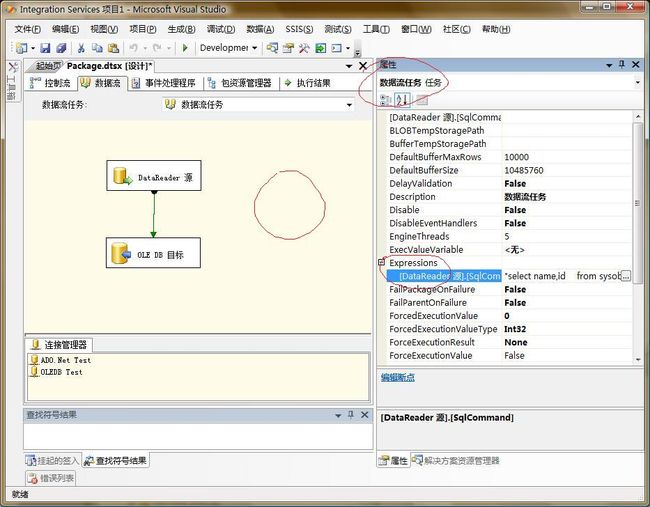Pin the 查找符号结果 panel
650x507 pixels.
pyautogui.click(x=351, y=415)
